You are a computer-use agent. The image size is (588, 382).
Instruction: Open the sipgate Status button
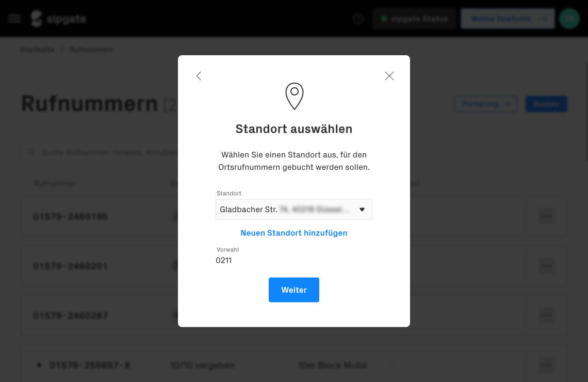(x=414, y=19)
